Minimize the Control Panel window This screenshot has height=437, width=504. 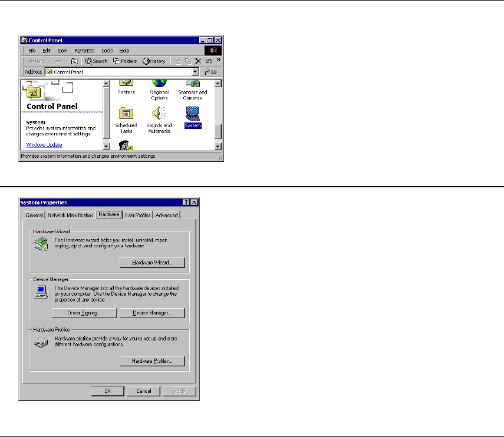[203, 40]
